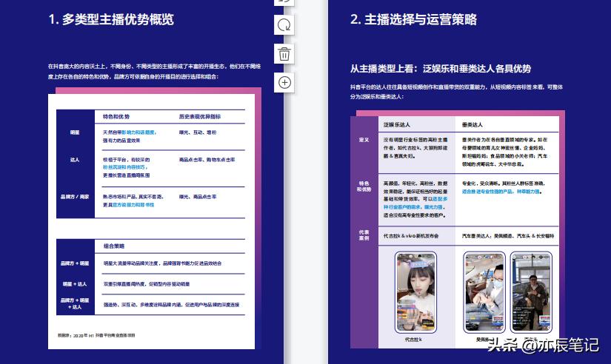Screen dimensions: 611x364
Task: Insert a page with the plus circle icon
Action: coord(284,83)
